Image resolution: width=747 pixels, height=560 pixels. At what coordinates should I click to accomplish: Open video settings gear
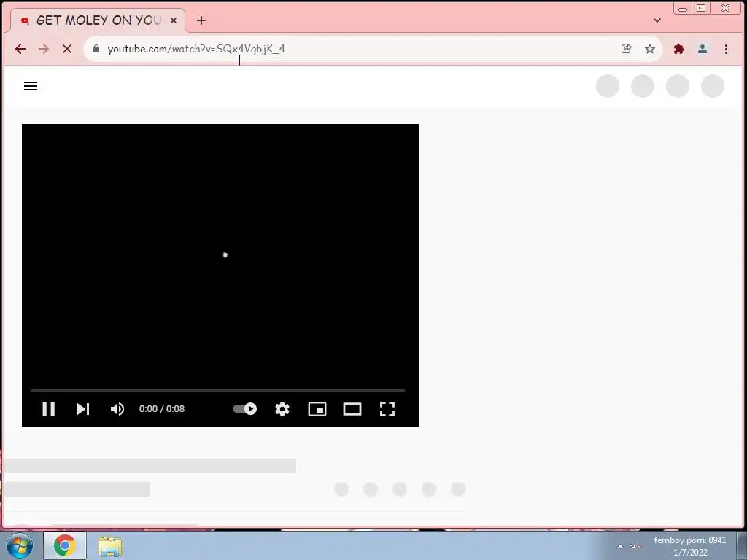pyautogui.click(x=282, y=409)
